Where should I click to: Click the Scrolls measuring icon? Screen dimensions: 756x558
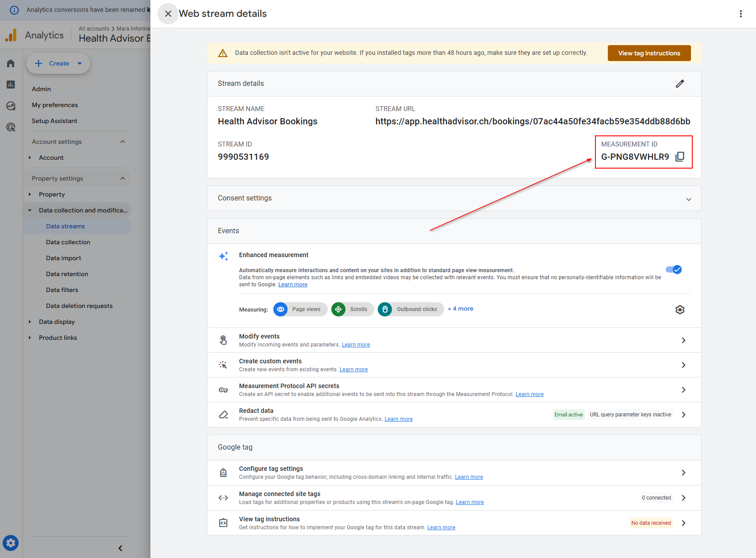(x=338, y=309)
